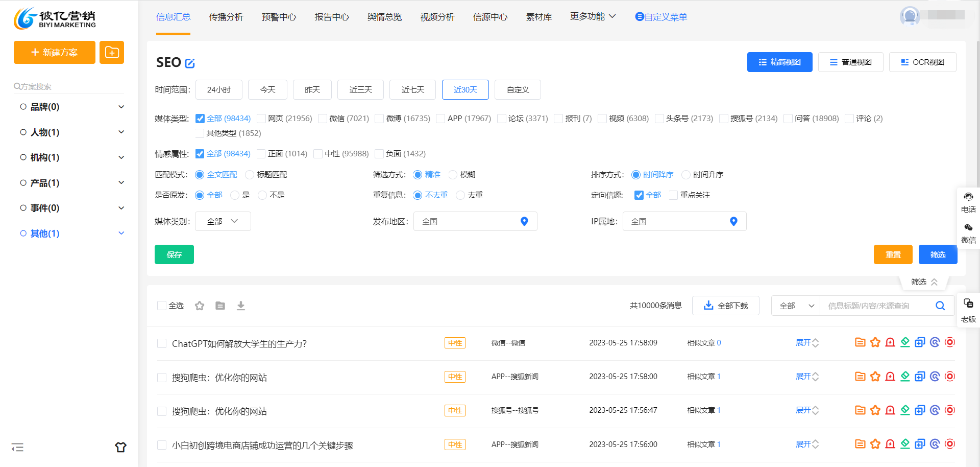
Task: Click the download icon next to folder icon
Action: point(241,306)
